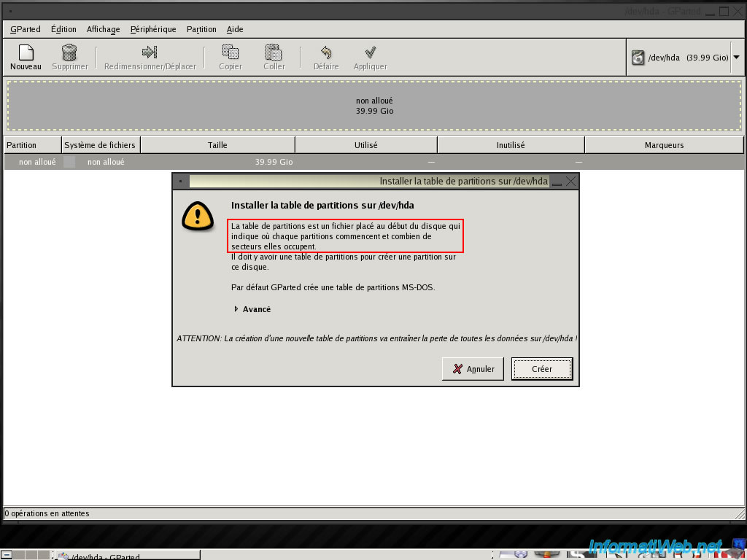Click the taskbar desktop menu icon
The image size is (747, 560).
6,555
